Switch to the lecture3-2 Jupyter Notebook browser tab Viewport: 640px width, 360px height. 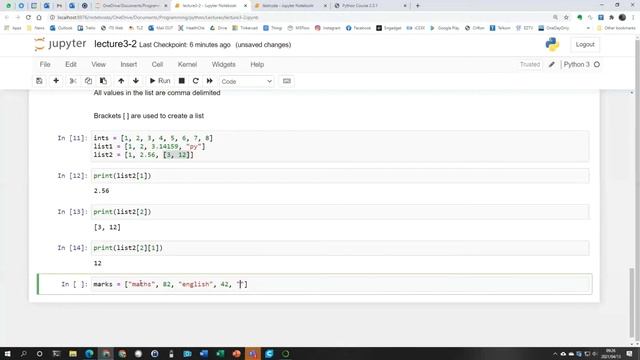tap(210, 6)
